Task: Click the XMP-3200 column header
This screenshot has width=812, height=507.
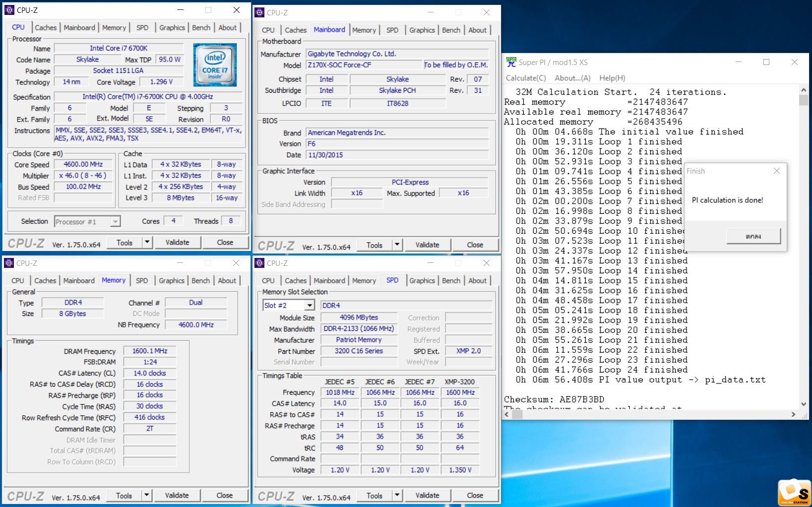Action: point(460,382)
